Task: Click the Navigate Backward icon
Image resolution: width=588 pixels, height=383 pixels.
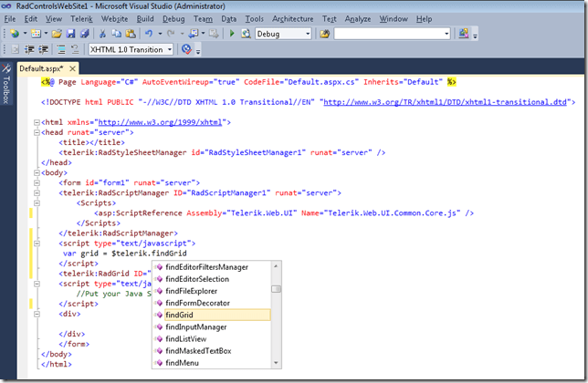Action: [194, 34]
